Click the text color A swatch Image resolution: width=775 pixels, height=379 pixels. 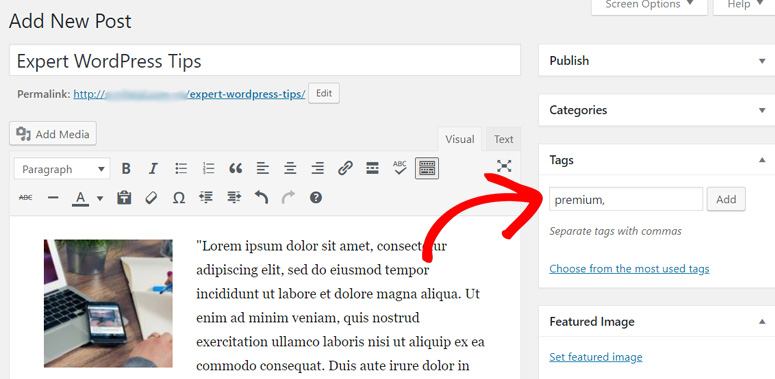[81, 199]
